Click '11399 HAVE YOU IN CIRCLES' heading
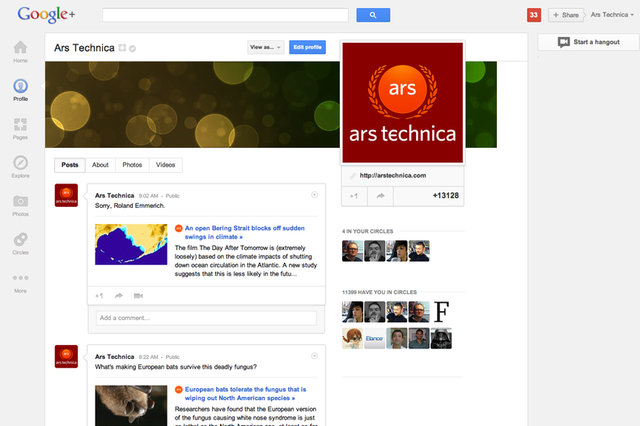 379,292
